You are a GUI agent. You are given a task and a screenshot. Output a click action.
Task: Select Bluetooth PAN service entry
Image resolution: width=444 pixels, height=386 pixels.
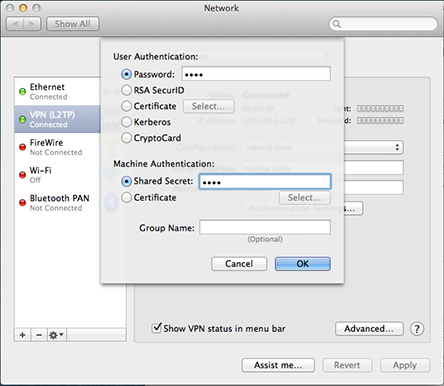tap(57, 203)
